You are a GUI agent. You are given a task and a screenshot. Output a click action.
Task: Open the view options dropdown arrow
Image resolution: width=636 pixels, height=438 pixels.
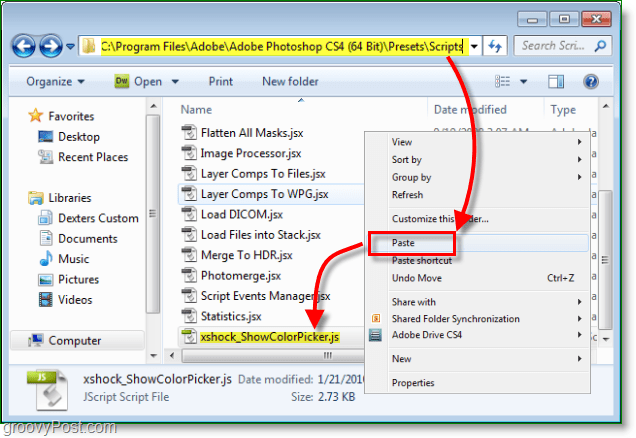pyautogui.click(x=524, y=82)
